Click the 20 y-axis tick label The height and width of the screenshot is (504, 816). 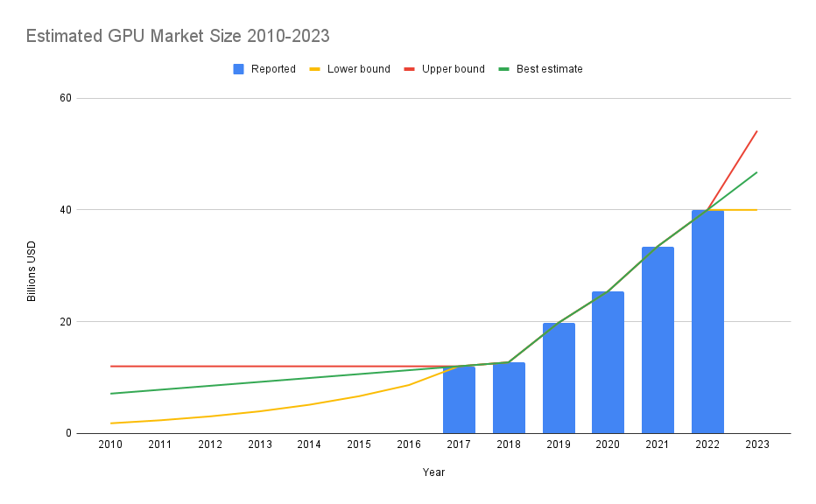click(x=65, y=321)
